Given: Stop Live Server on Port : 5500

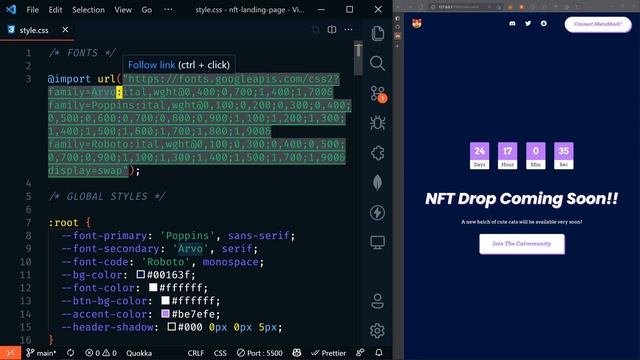Looking at the screenshot, I should point(260,353).
